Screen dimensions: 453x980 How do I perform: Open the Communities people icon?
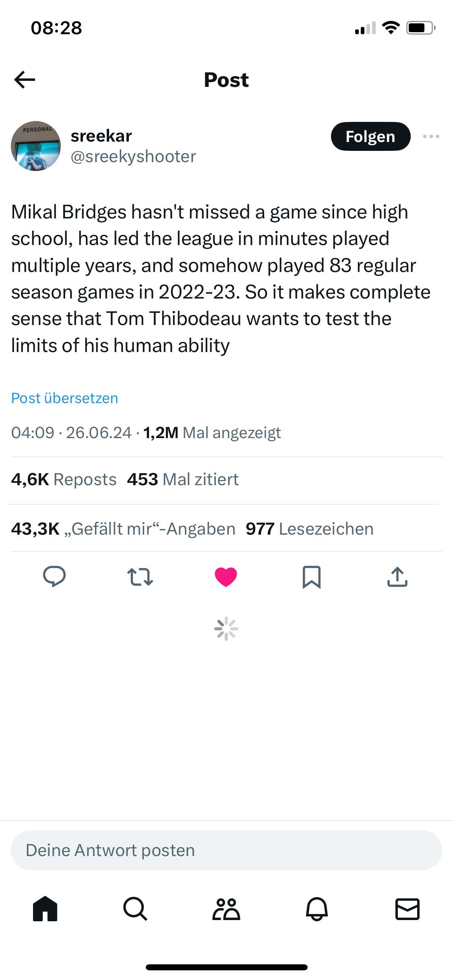coord(226,909)
